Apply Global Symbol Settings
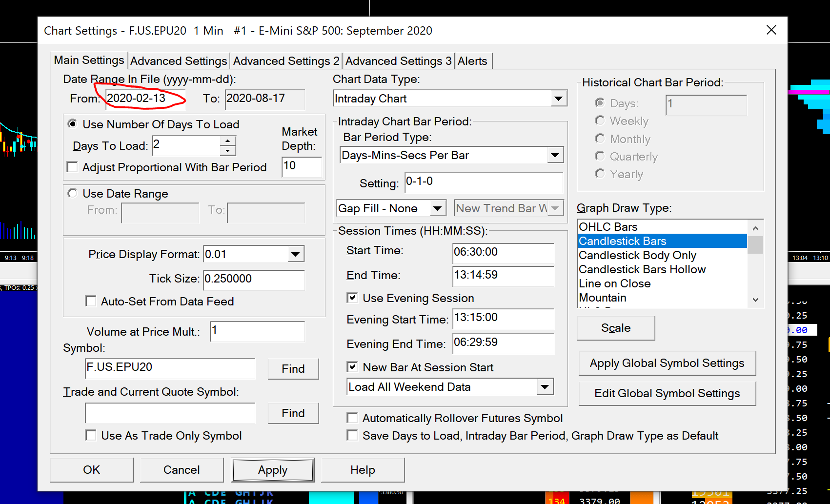830x504 pixels. tap(667, 363)
